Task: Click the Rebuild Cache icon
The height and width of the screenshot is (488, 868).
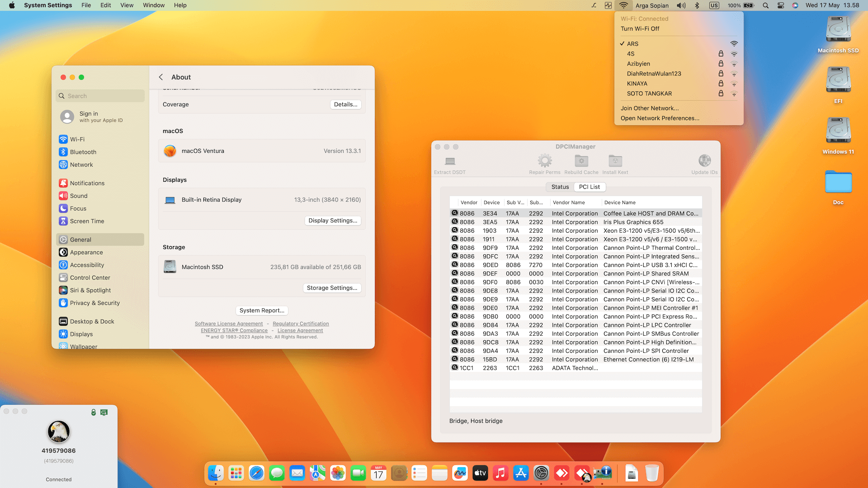Action: [x=581, y=161]
